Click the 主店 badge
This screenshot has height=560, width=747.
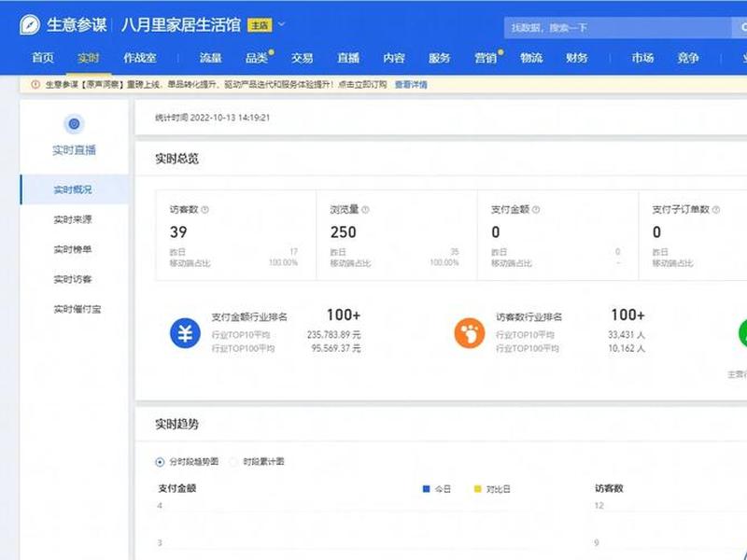(x=260, y=25)
